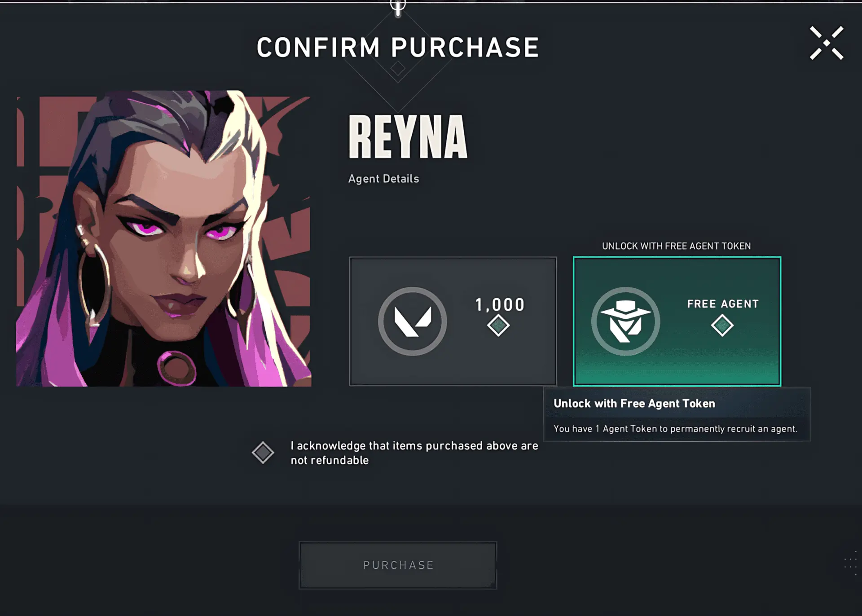
Task: Click the tooltip text about 1 Agent Token
Action: click(675, 429)
